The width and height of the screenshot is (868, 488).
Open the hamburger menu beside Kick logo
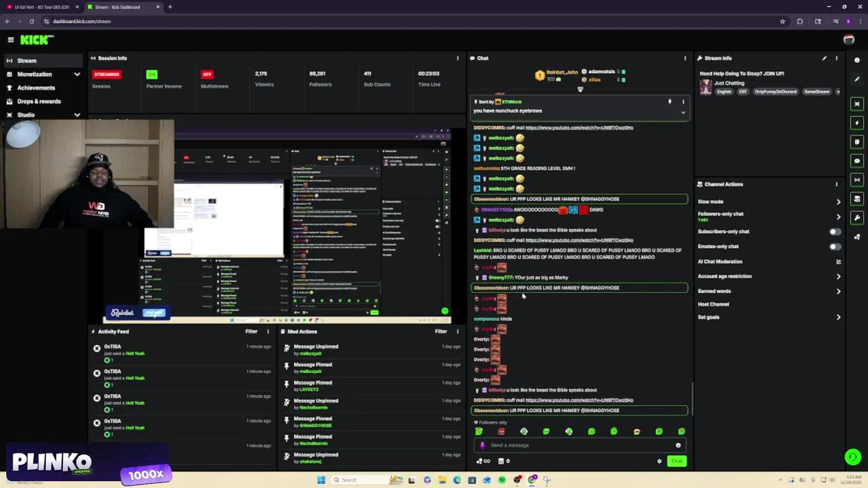(x=10, y=40)
